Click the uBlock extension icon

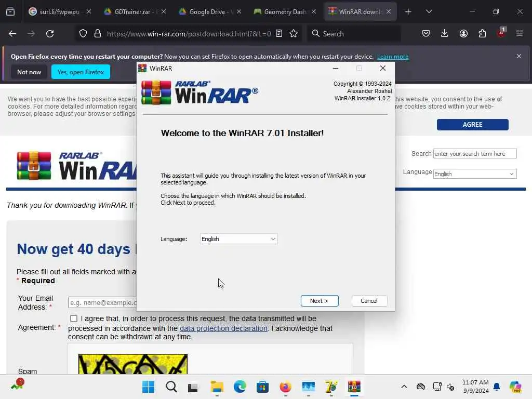pos(501,33)
